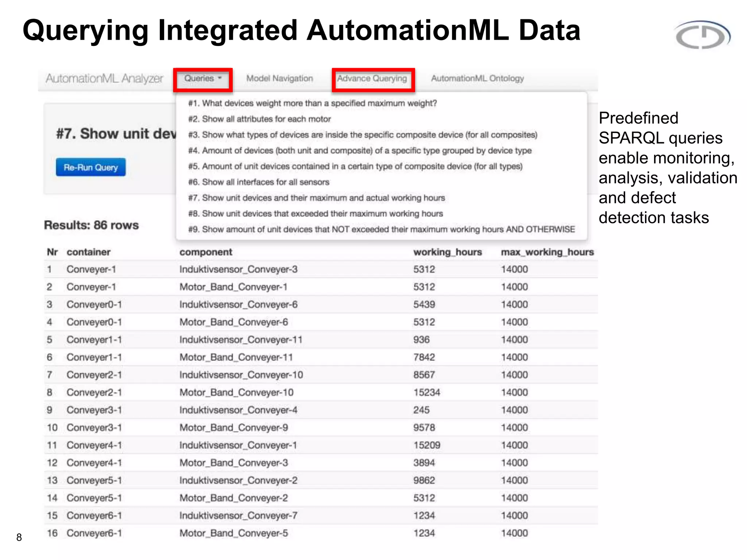Click the Re-Run Query button
Image resolution: width=747 pixels, height=560 pixels.
91,167
